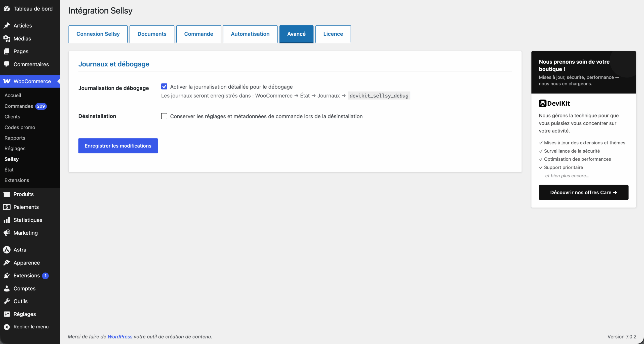The width and height of the screenshot is (644, 344).
Task: Disable detailed debug logging checkbox
Action: [164, 87]
